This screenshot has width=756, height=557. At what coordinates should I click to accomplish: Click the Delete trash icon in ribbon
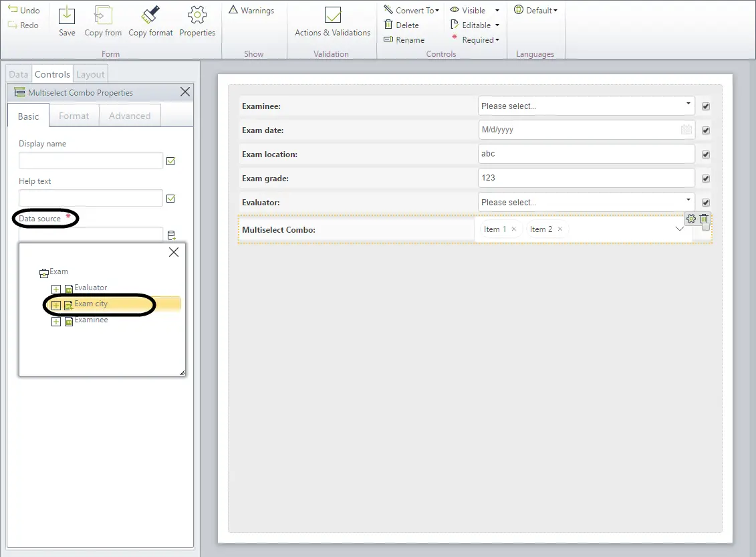388,25
